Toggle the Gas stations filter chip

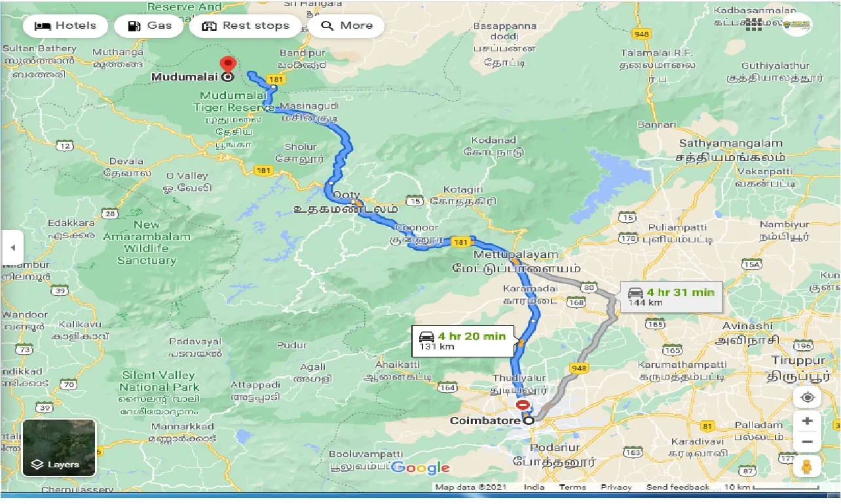149,26
